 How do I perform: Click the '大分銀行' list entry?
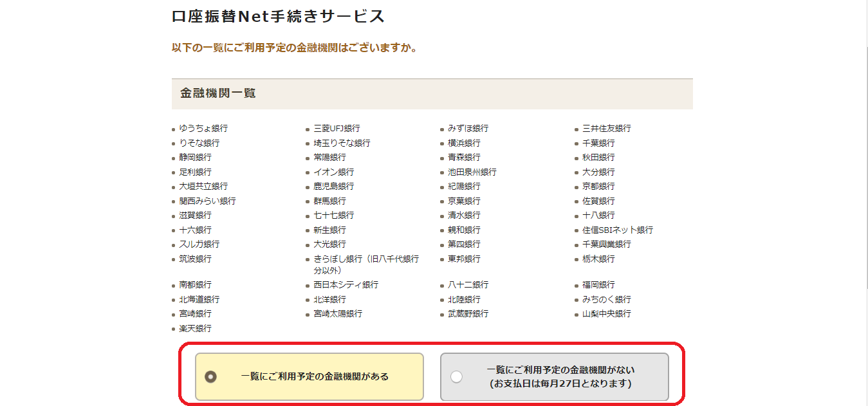(598, 172)
